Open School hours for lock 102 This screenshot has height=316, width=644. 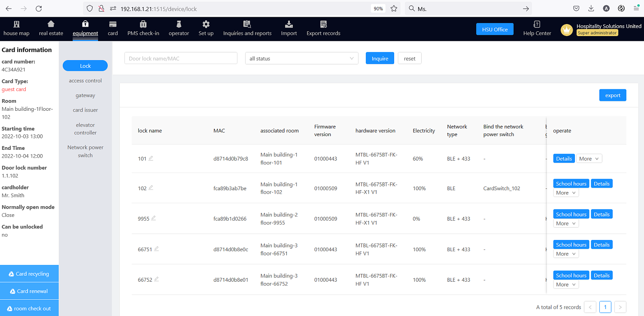[x=571, y=183]
